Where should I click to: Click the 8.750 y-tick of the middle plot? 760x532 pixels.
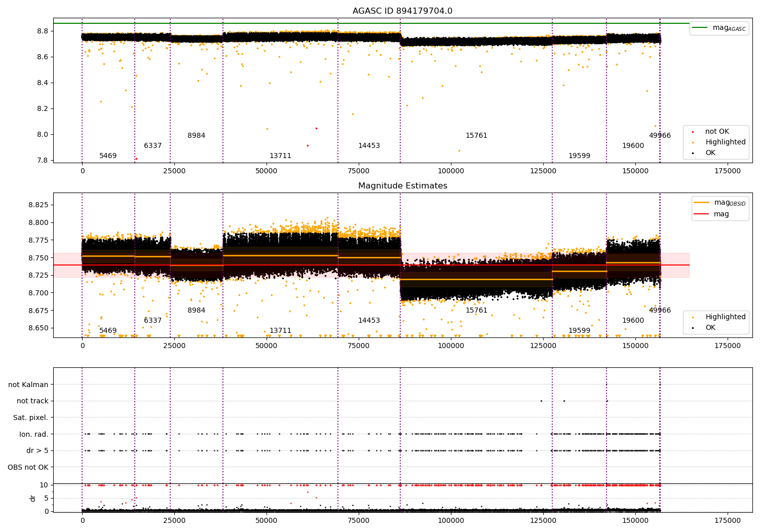(38, 258)
